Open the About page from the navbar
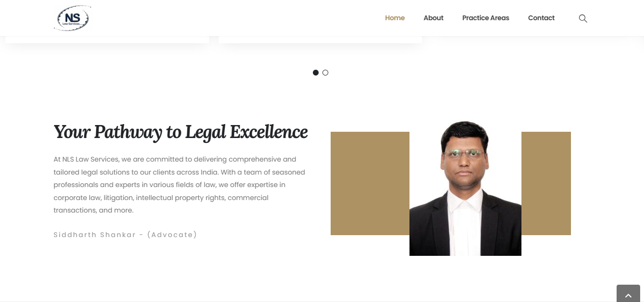Image resolution: width=644 pixels, height=302 pixels. click(x=433, y=18)
